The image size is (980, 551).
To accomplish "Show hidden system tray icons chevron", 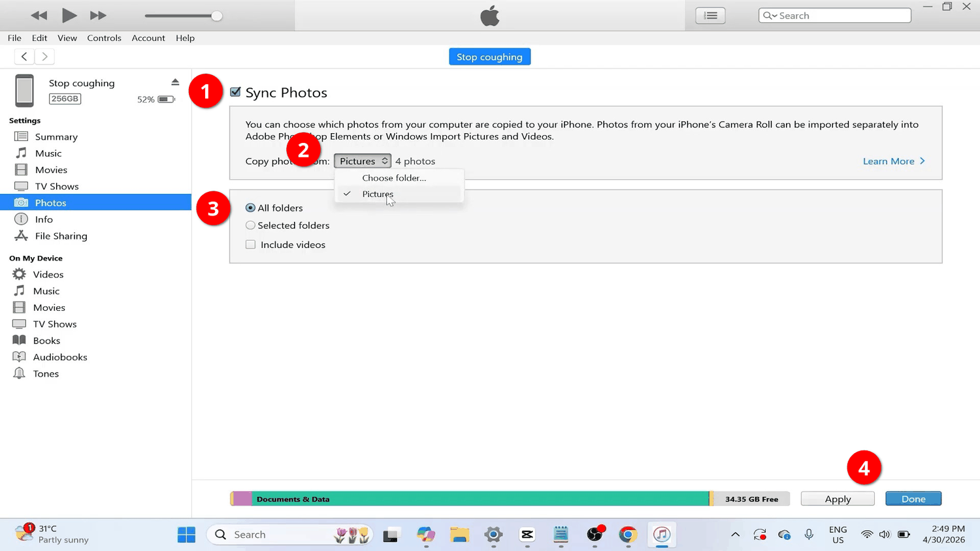I will click(x=735, y=535).
